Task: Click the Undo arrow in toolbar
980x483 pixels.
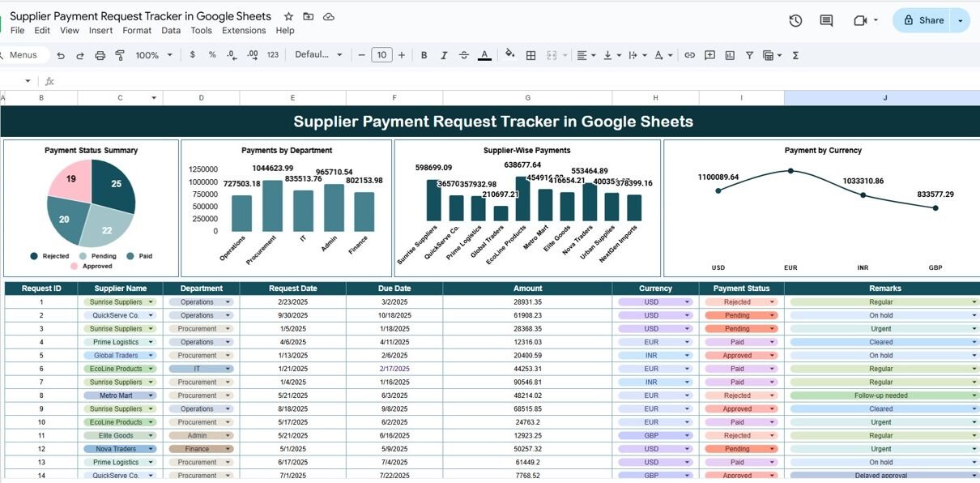Action: click(60, 55)
